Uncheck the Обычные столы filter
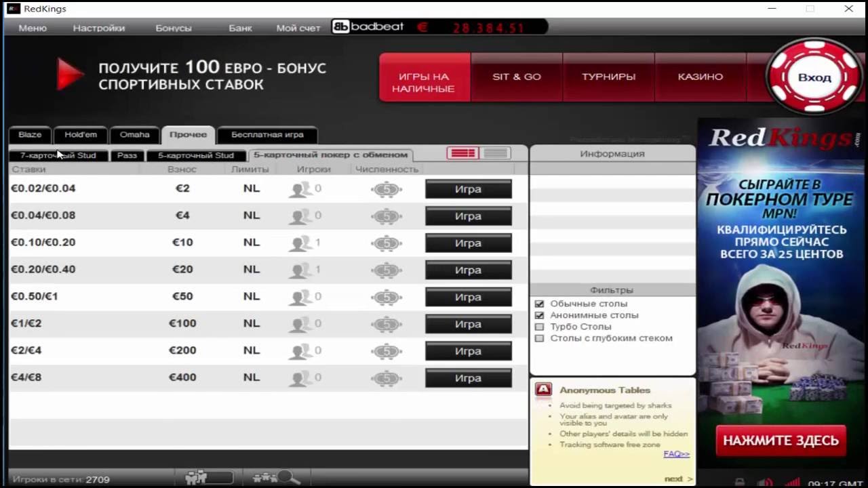The image size is (868, 488). [540, 304]
